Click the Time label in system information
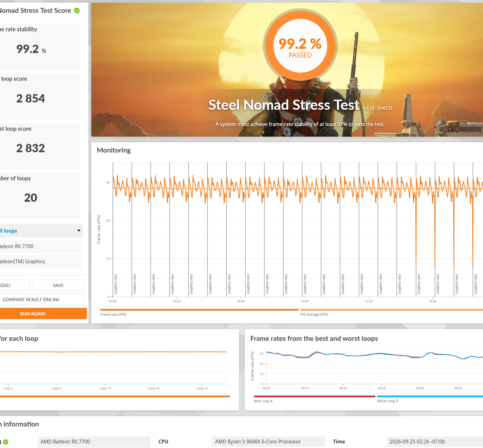Viewport: 483px width, 448px height. (x=339, y=442)
